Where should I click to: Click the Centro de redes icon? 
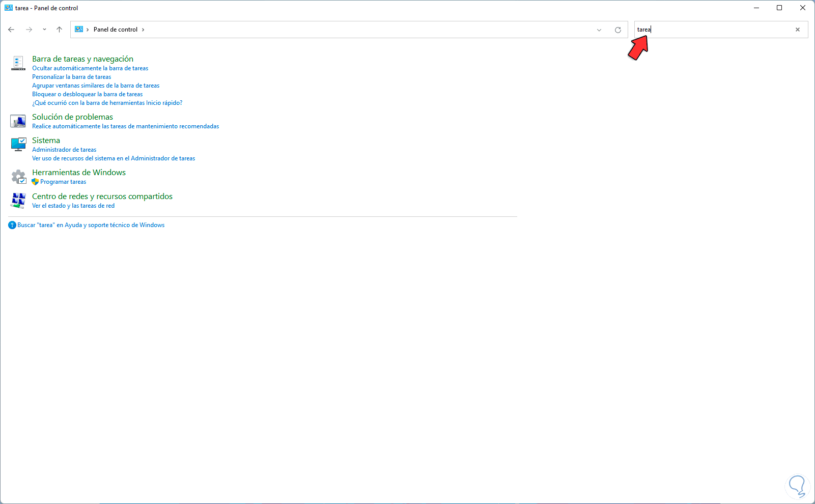18,201
